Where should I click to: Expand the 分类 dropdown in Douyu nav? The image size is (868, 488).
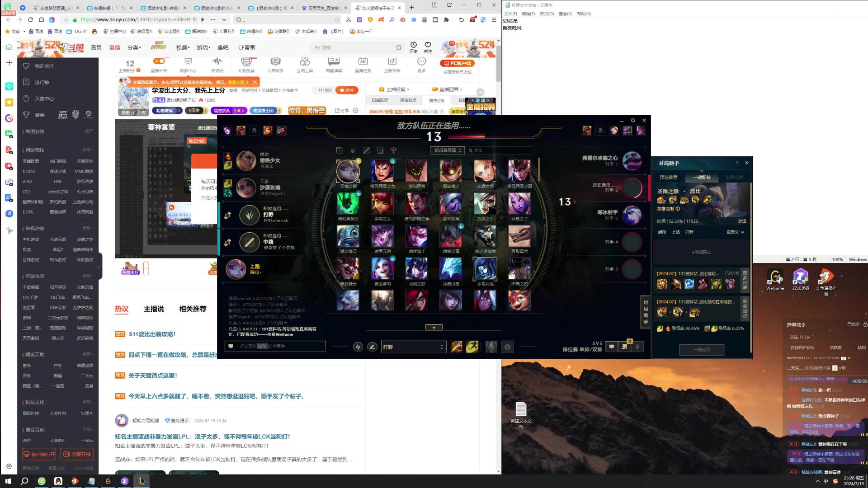(134, 47)
